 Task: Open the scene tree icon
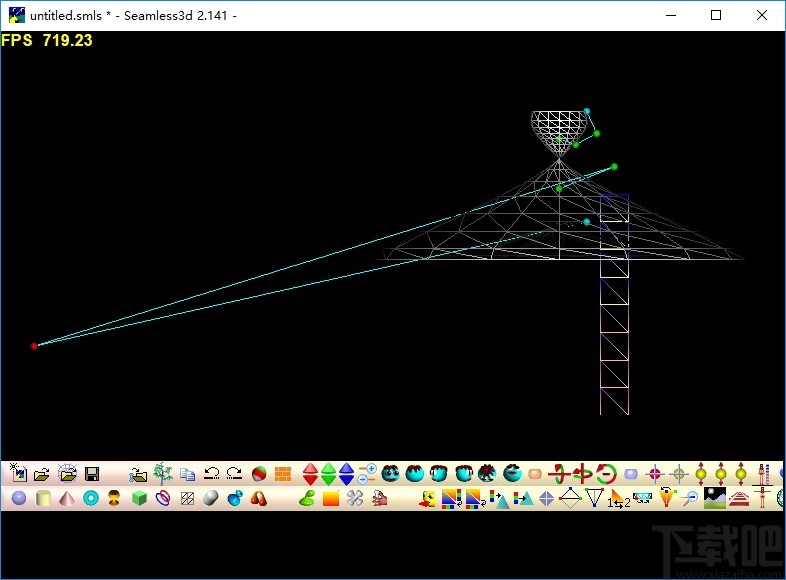(162, 473)
